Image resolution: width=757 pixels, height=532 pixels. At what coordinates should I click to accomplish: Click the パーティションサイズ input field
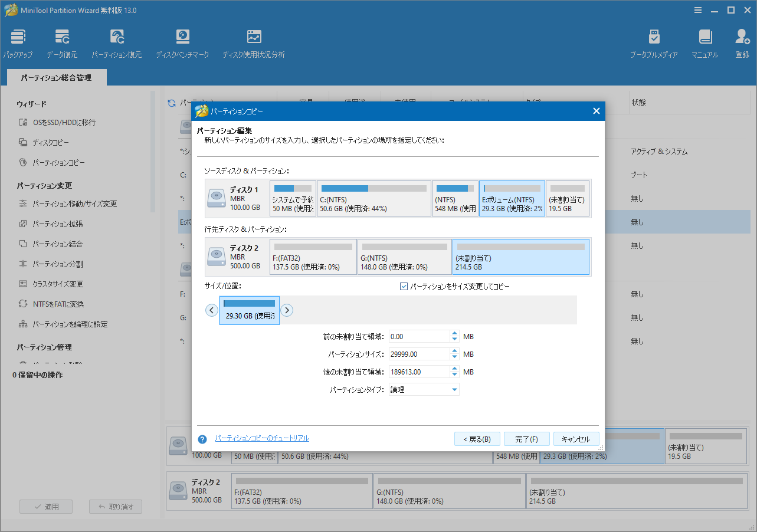[x=419, y=354]
